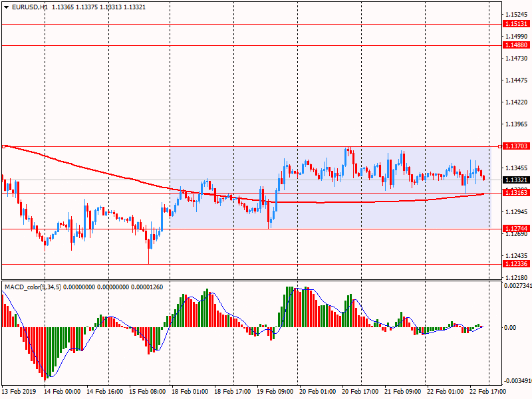Click the 1.12336 red price label

click(515, 264)
